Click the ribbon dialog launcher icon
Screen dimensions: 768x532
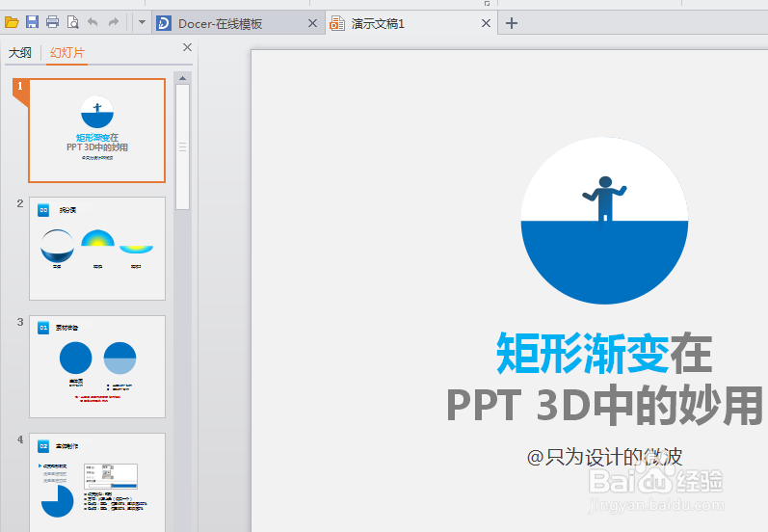[x=487, y=4]
